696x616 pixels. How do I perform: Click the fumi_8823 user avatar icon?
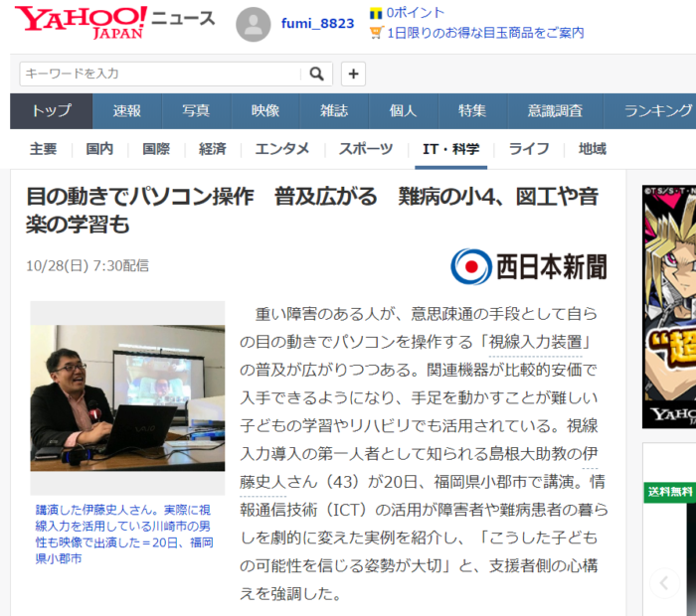(253, 24)
